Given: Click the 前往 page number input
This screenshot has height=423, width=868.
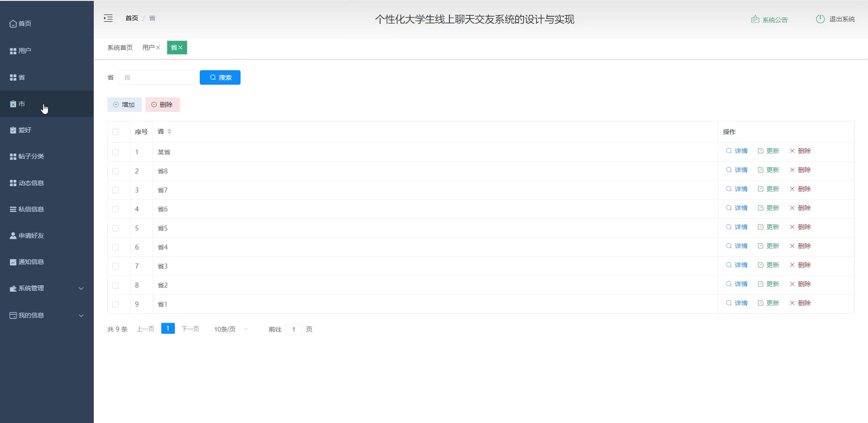Looking at the screenshot, I should click(294, 329).
